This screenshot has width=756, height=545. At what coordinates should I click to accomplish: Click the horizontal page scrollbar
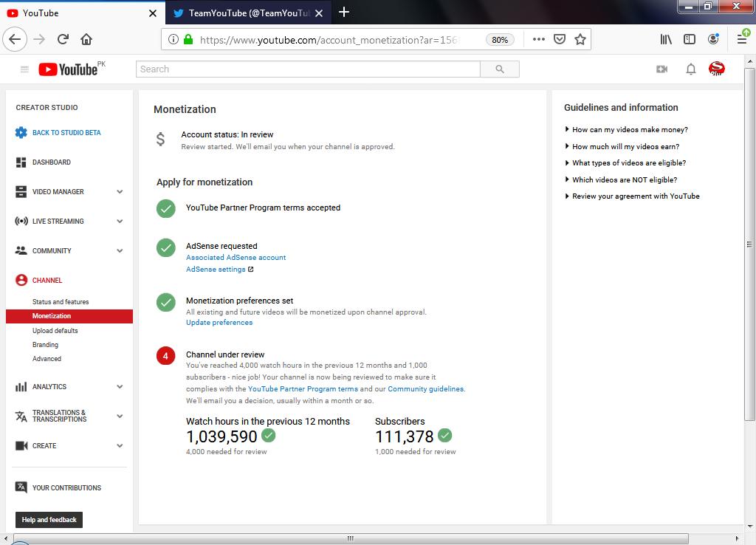click(351, 538)
